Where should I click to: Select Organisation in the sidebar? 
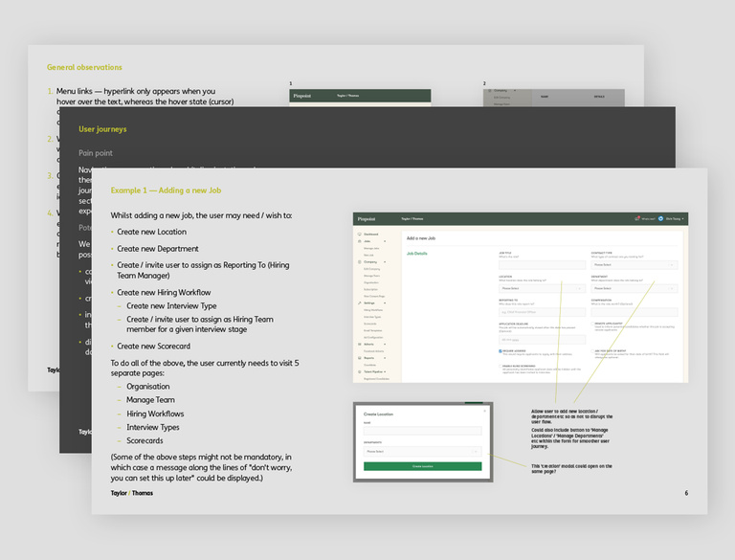click(371, 282)
